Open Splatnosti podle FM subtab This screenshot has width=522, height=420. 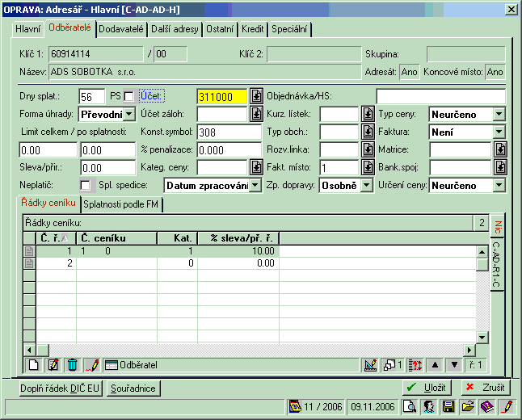121,204
